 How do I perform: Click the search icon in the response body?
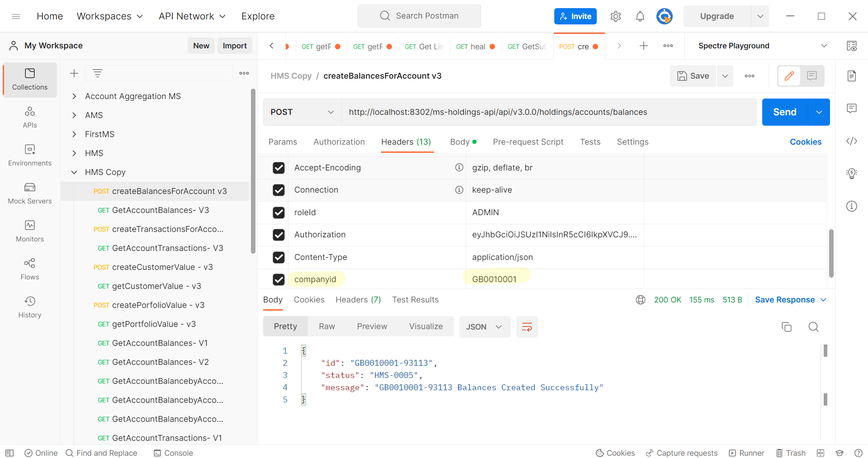pyautogui.click(x=813, y=327)
